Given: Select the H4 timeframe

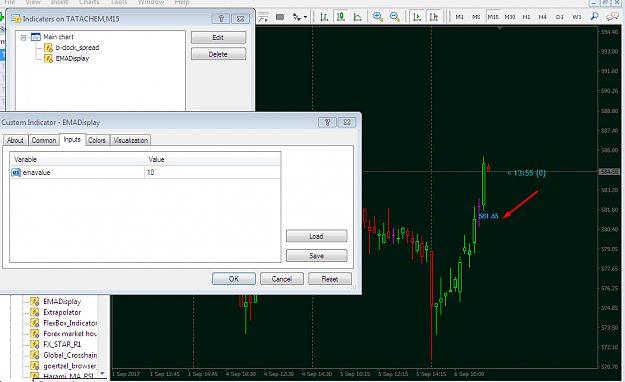Looking at the screenshot, I should coord(542,17).
